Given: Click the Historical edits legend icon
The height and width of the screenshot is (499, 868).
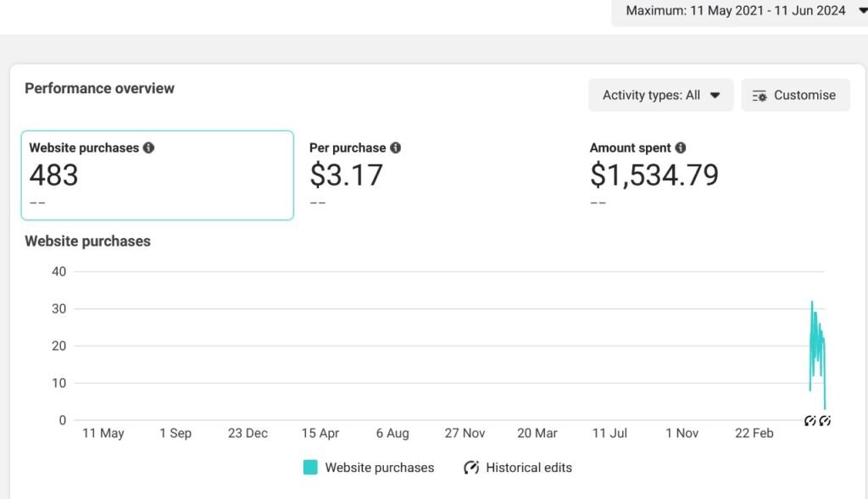Looking at the screenshot, I should tap(471, 468).
